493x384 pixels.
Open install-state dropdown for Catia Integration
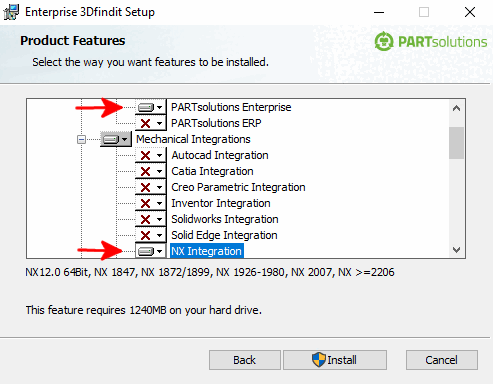(151, 171)
